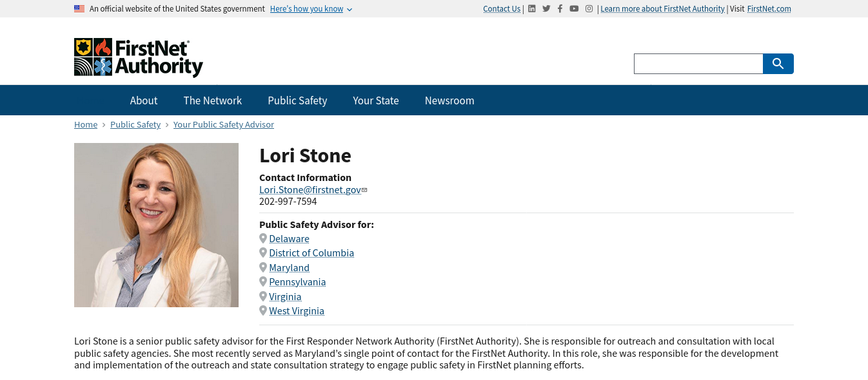Open the West Virginia state link
The height and width of the screenshot is (380, 868).
[x=297, y=310]
